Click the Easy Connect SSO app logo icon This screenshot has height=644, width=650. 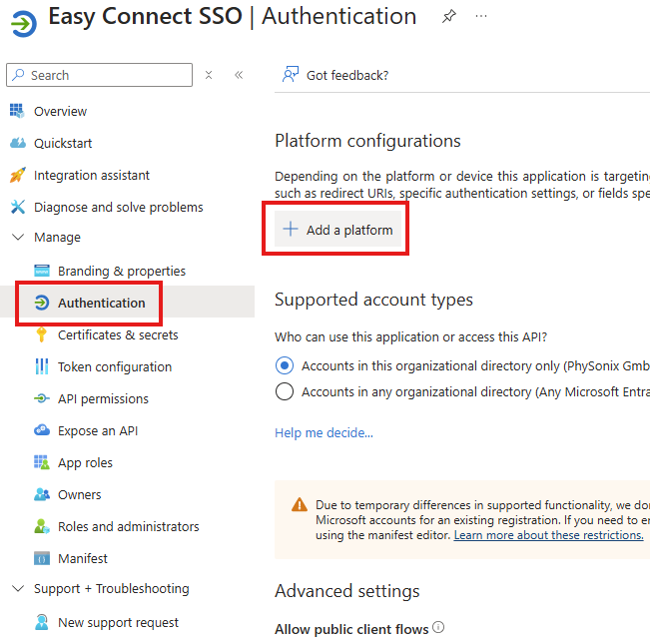pyautogui.click(x=24, y=24)
